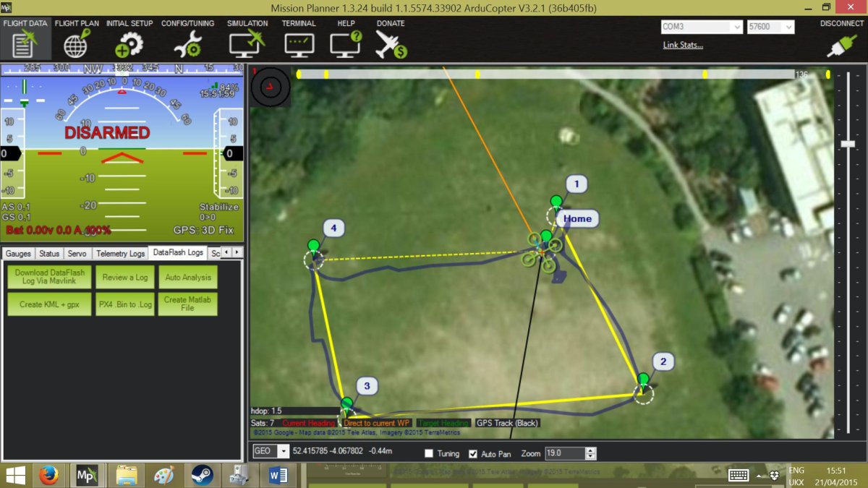Open the Simulation monitor icon
This screenshot has height=488, width=868.
tap(247, 44)
